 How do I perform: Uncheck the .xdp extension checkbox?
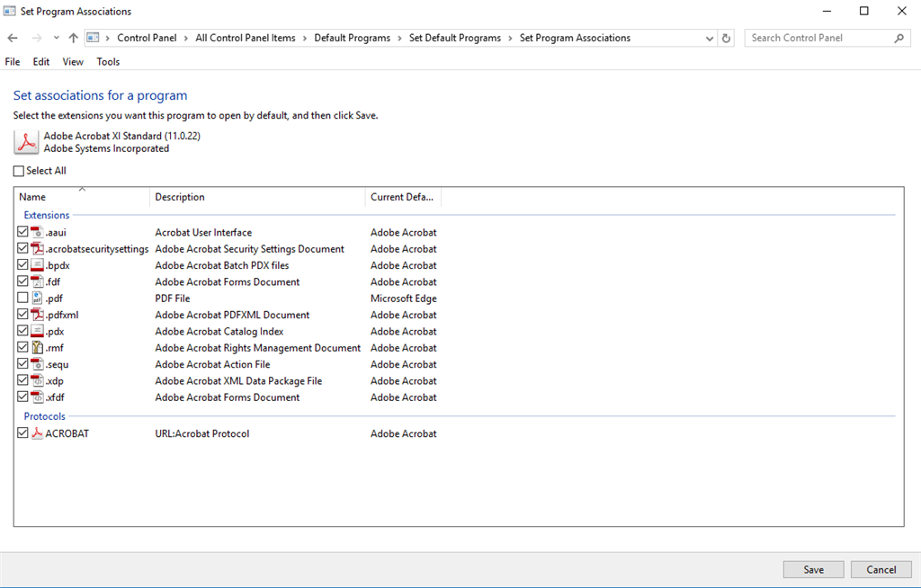(22, 379)
